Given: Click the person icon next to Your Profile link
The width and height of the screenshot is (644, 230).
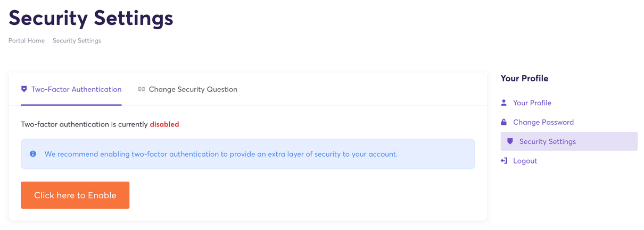Looking at the screenshot, I should coord(504,103).
